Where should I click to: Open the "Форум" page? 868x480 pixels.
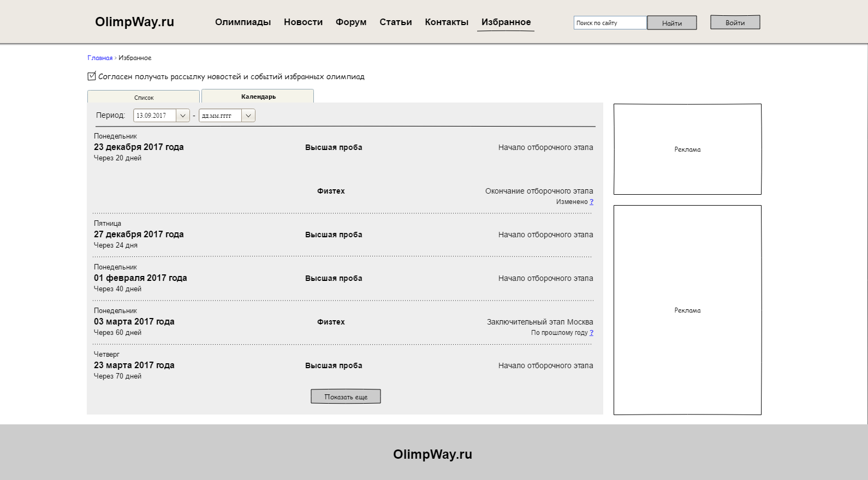click(351, 22)
